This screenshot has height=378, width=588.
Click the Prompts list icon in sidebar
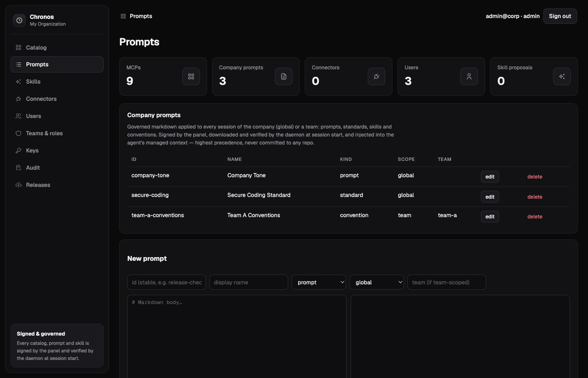pyautogui.click(x=18, y=64)
